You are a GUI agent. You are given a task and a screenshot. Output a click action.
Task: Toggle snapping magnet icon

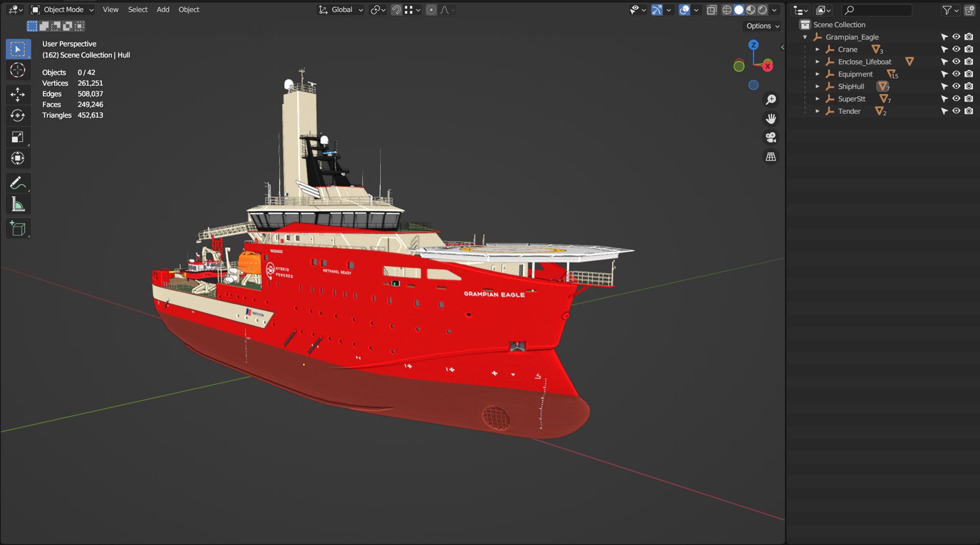(396, 10)
